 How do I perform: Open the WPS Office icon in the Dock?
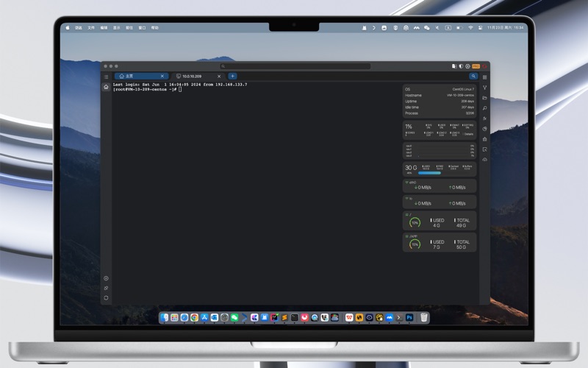pyautogui.click(x=349, y=318)
